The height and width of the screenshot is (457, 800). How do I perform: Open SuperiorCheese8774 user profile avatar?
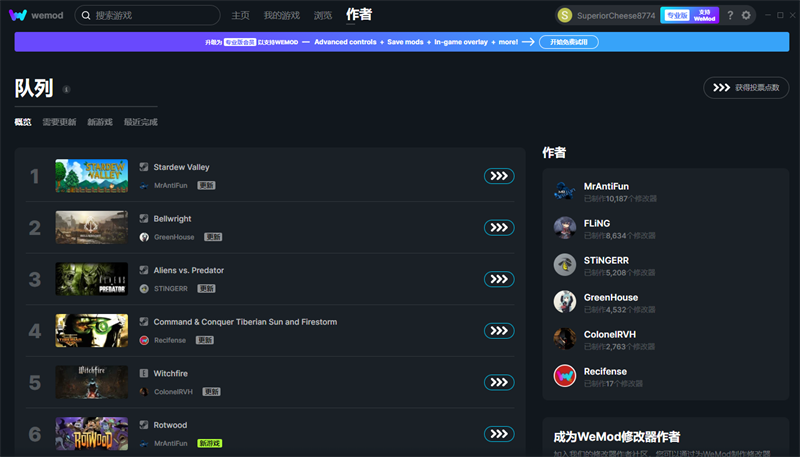(x=565, y=15)
